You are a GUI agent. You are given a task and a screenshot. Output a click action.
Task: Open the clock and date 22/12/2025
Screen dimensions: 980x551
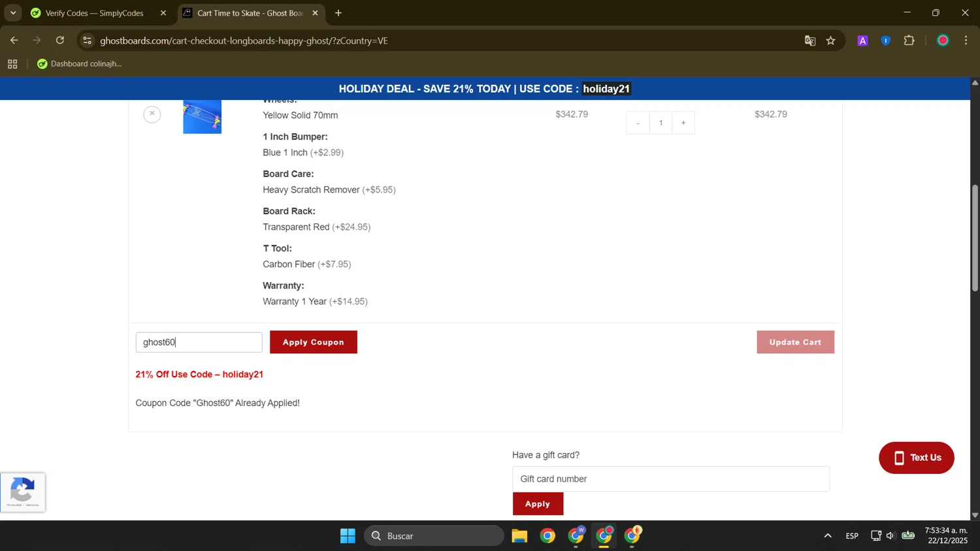946,536
